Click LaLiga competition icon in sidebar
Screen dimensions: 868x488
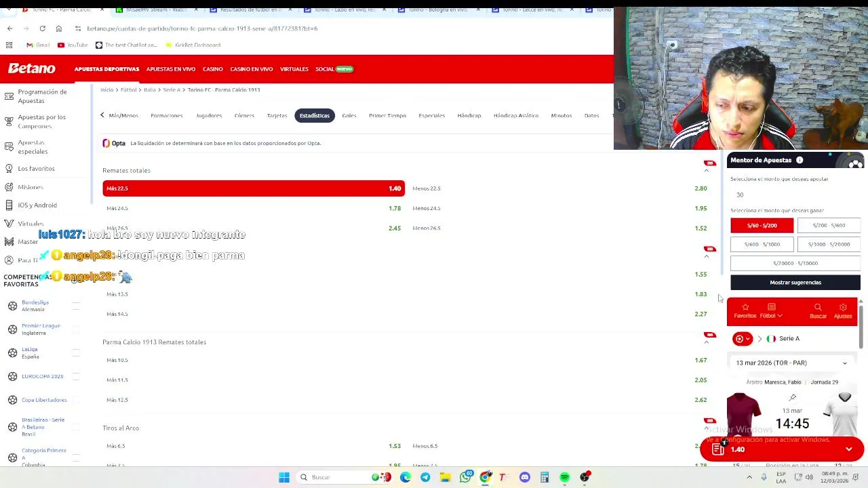12,352
